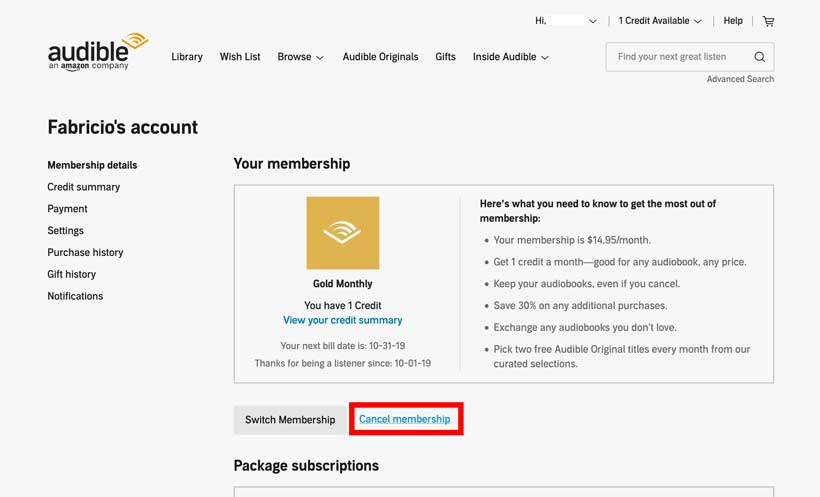The width and height of the screenshot is (820, 497).
Task: Click 'Exchange any audiobooks you don't love.'
Action: (x=585, y=327)
